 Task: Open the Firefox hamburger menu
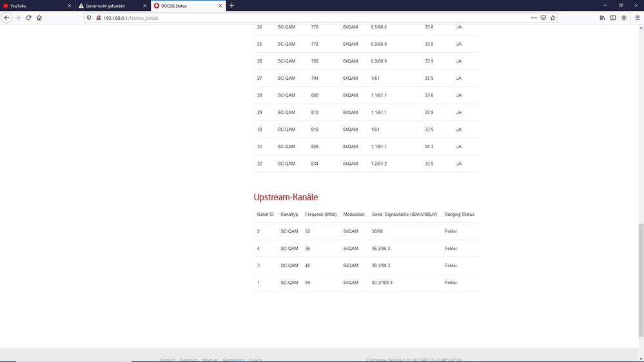[x=638, y=18]
